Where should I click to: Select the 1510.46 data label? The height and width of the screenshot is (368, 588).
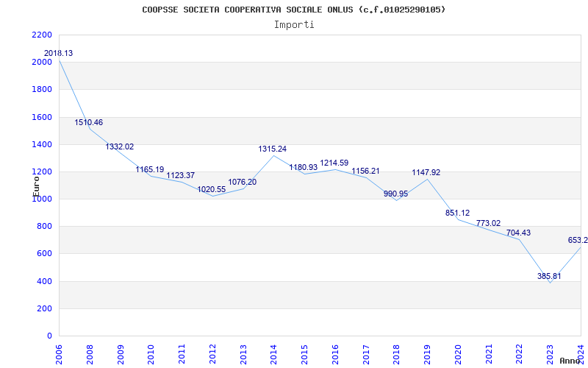coord(88,122)
